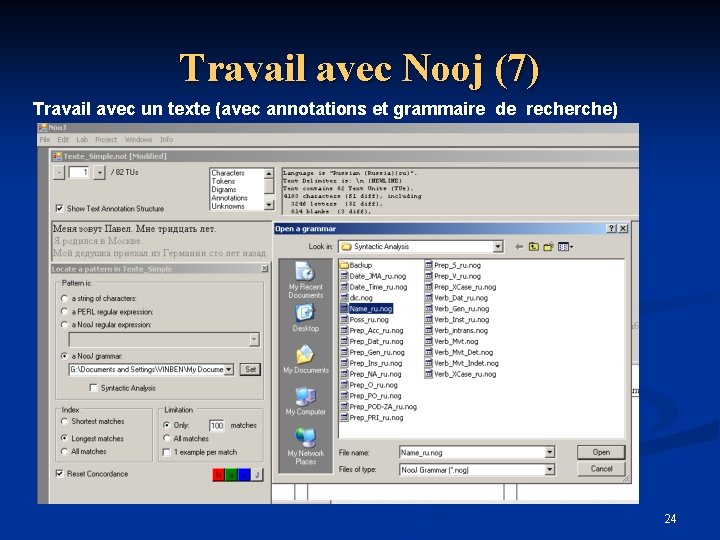The width and height of the screenshot is (720, 540).
Task: Click the help question mark in Open dialog
Action: (x=611, y=228)
